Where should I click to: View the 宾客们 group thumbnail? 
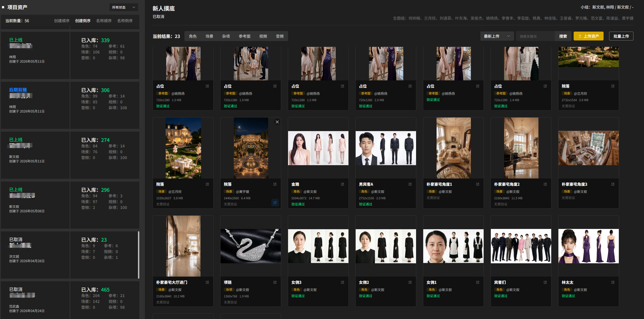[x=521, y=246]
